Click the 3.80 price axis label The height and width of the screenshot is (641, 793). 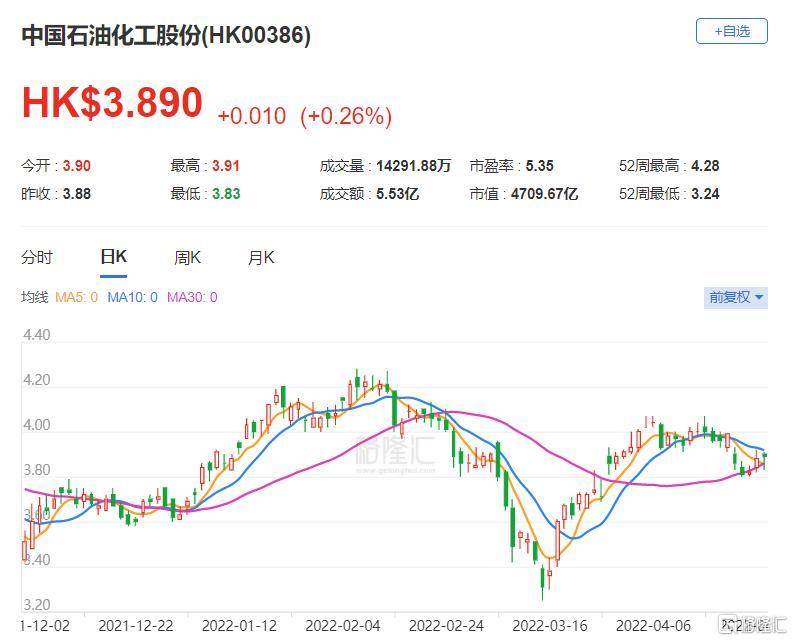pyautogui.click(x=36, y=470)
